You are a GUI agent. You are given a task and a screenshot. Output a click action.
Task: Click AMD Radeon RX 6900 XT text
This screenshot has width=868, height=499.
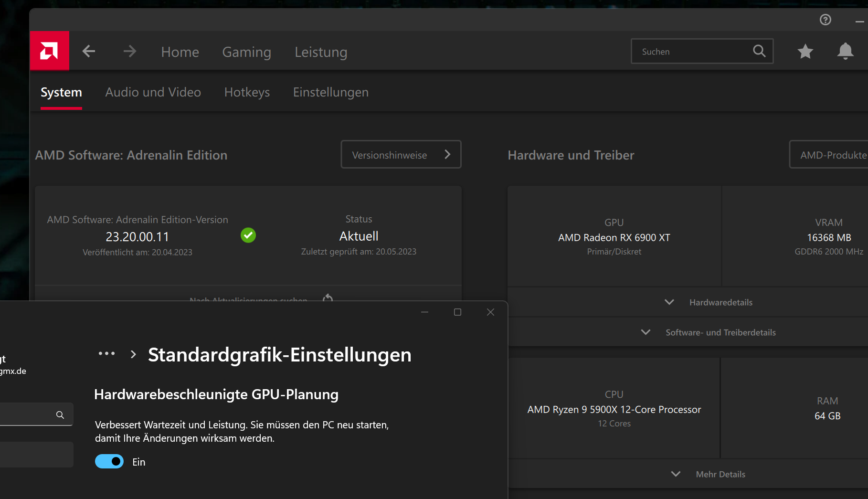614,238
